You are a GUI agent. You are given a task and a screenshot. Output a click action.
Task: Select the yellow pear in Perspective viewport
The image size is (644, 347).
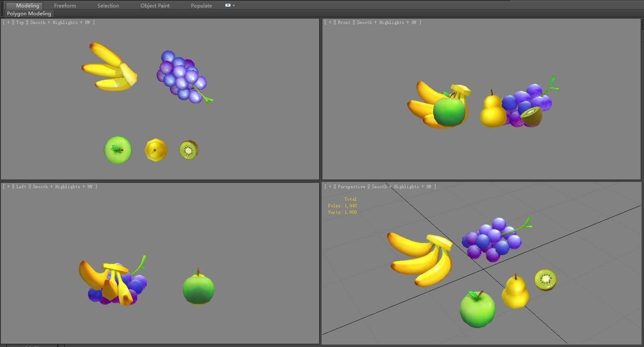[515, 293]
